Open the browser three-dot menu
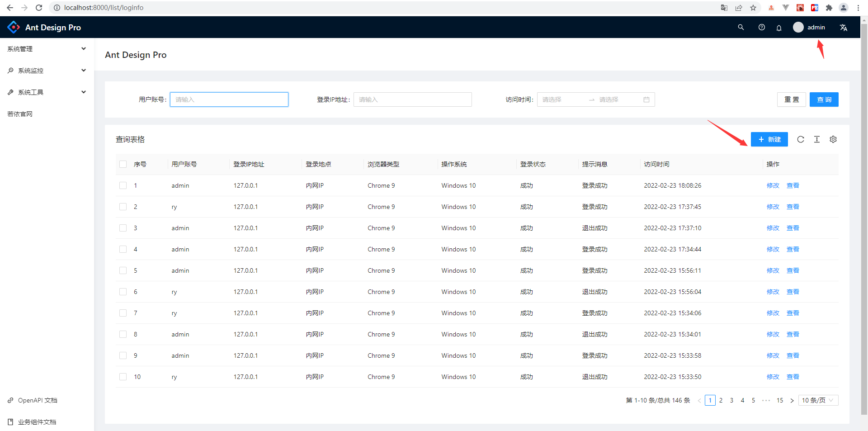This screenshot has height=431, width=868. 858,8
